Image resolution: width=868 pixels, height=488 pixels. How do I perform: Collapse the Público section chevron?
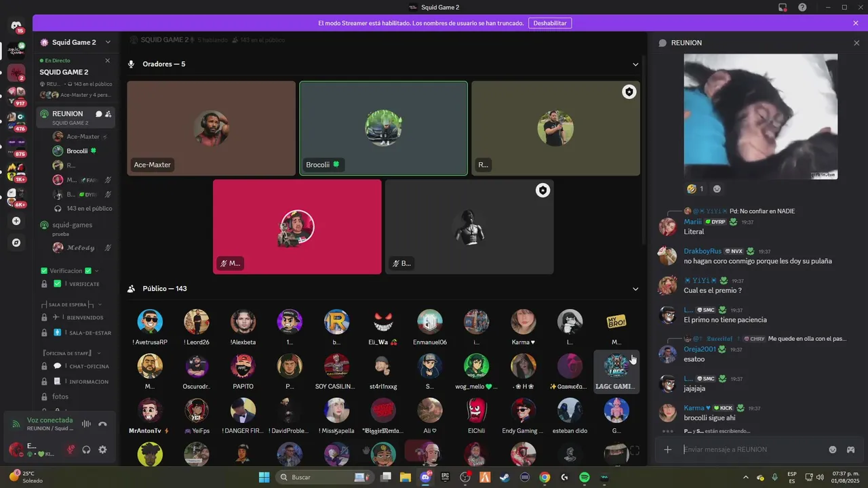(x=635, y=289)
